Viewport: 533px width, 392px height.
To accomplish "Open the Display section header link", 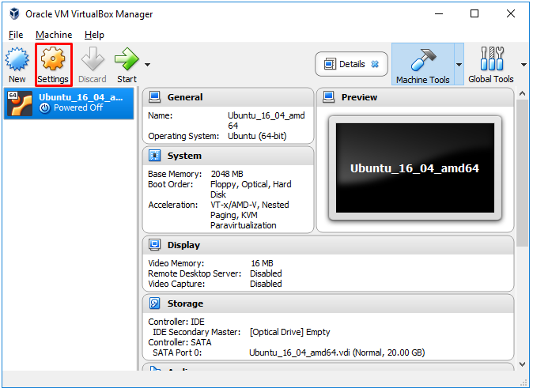I will [x=183, y=245].
